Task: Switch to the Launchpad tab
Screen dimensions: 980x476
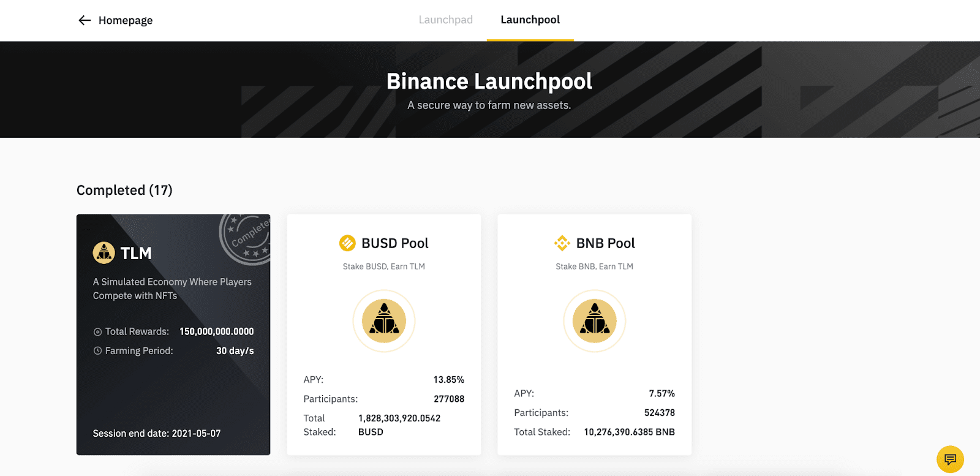Action: pyautogui.click(x=445, y=20)
